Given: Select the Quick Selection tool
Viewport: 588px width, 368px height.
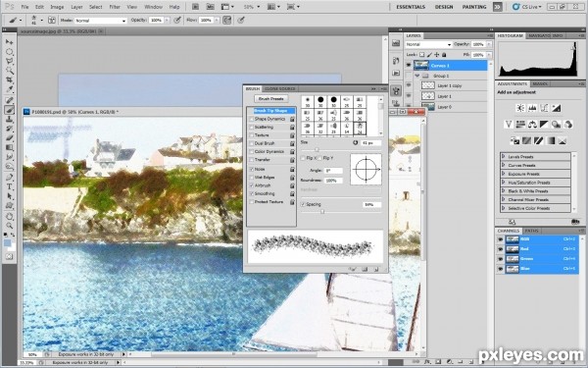Looking at the screenshot, I should pos(9,71).
